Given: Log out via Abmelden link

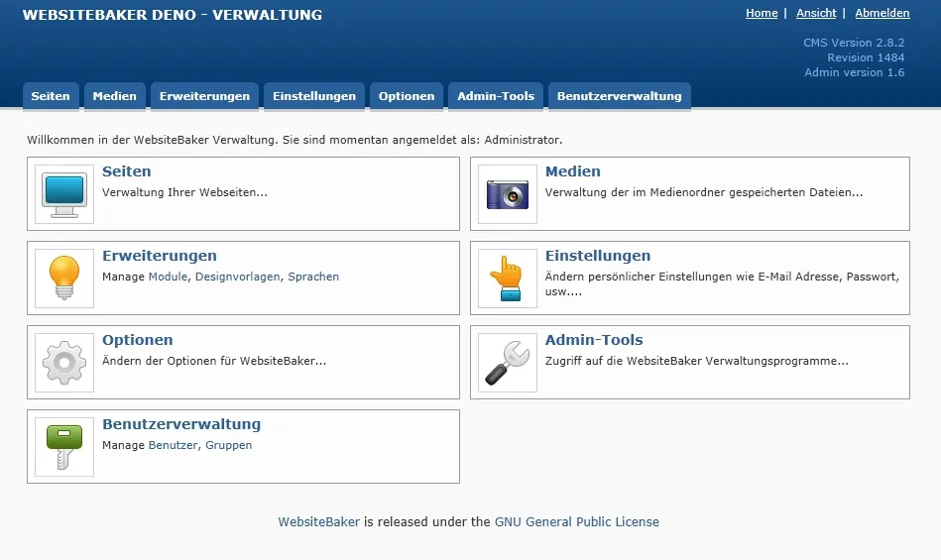Looking at the screenshot, I should click(882, 13).
